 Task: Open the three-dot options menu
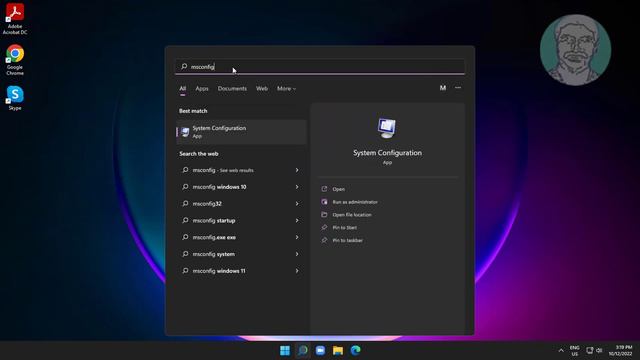[458, 88]
